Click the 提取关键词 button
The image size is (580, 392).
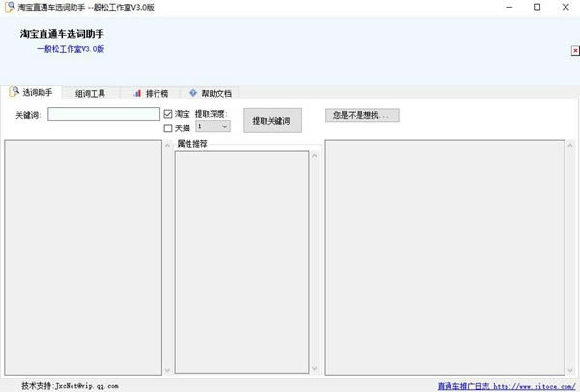[272, 121]
